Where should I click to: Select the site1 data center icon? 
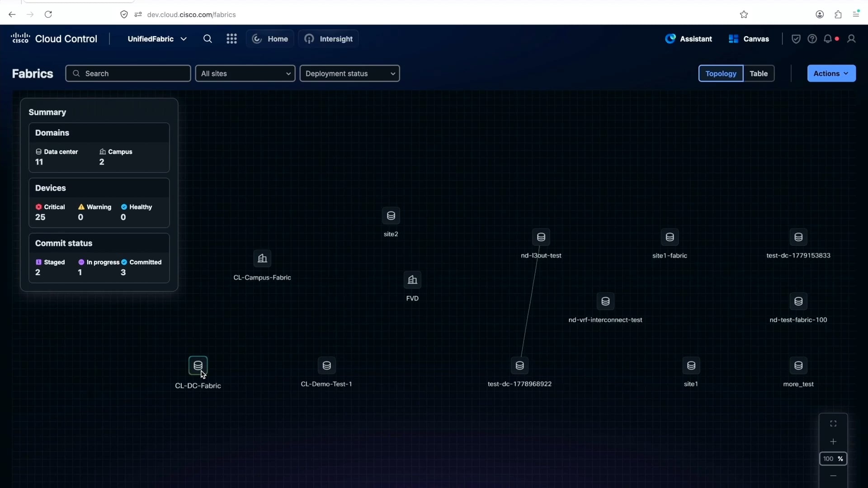(x=691, y=366)
